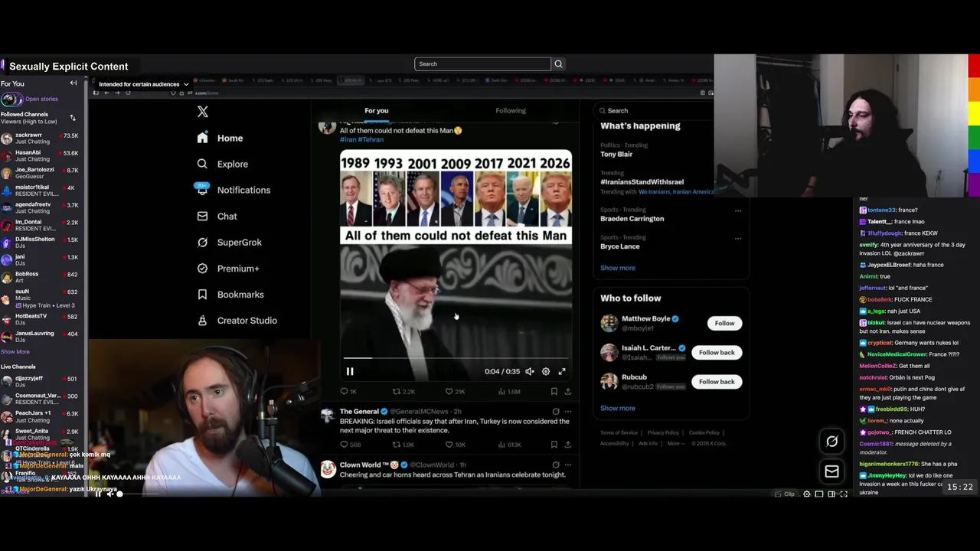This screenshot has height=551, width=980.
Task: Focus the X Search field
Action: tap(655, 110)
